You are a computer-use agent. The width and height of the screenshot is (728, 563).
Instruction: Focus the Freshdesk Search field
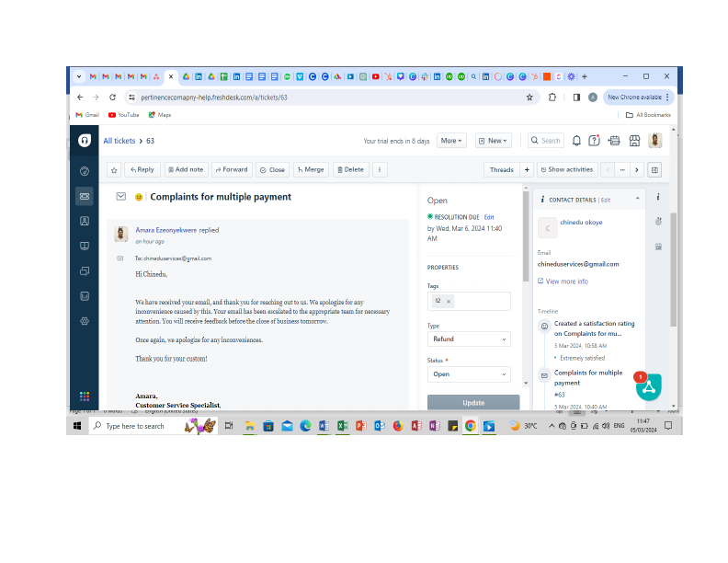click(546, 141)
